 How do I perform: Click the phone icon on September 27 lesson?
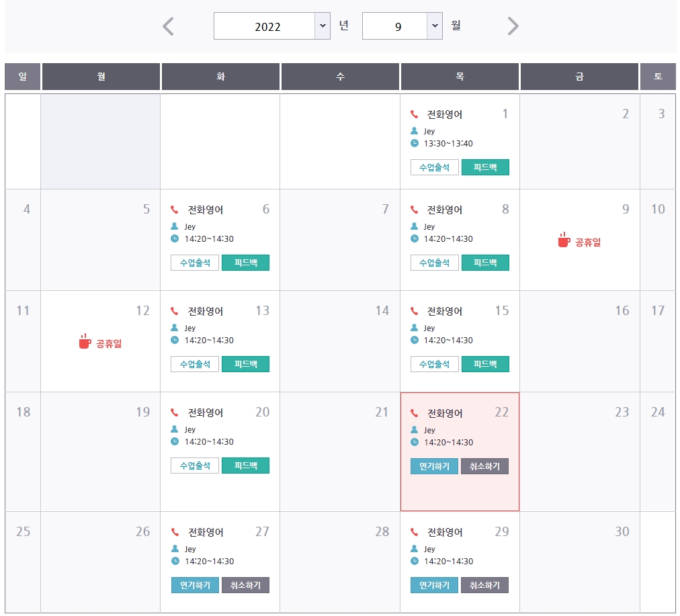click(x=175, y=532)
